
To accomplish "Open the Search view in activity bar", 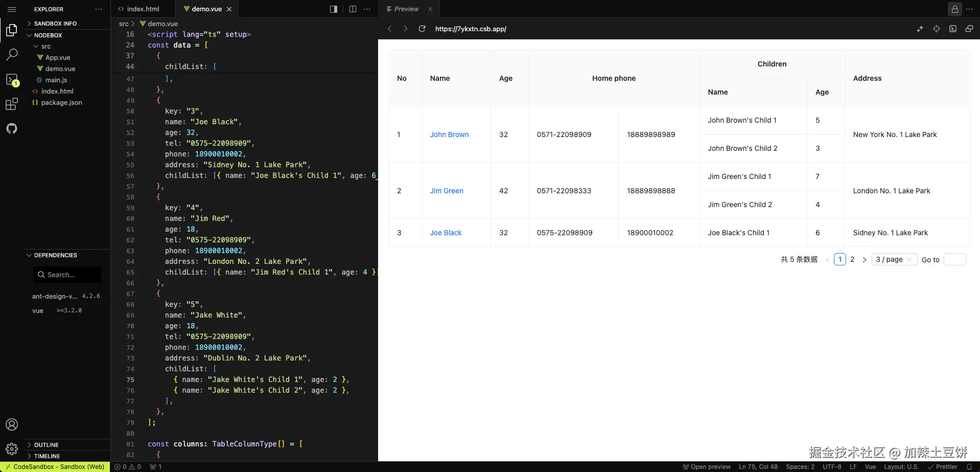I will [12, 55].
